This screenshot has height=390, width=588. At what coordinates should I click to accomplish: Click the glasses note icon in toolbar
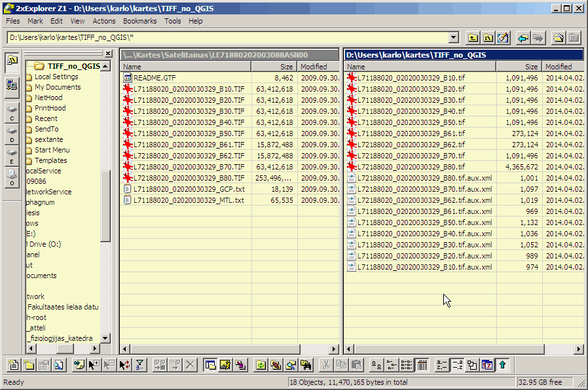[79, 365]
